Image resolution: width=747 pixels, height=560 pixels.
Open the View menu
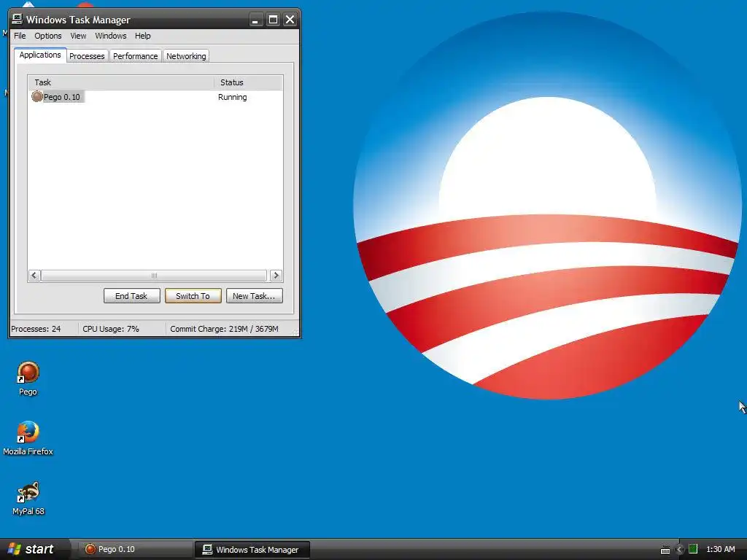(79, 36)
